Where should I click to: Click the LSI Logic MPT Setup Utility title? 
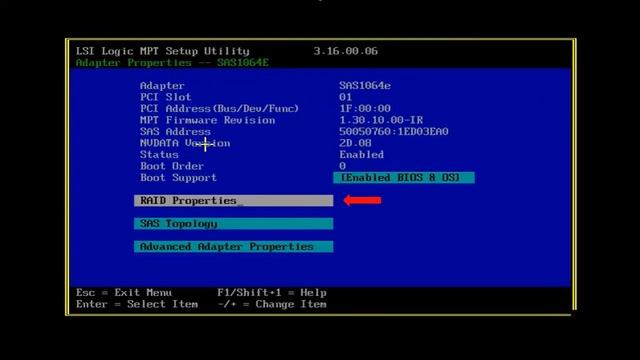[x=162, y=51]
